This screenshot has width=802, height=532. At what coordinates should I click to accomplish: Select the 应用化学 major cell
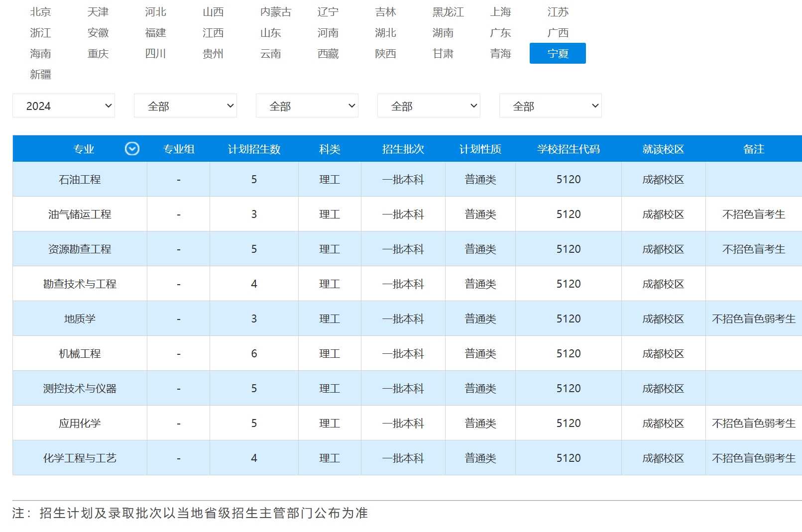(80, 423)
